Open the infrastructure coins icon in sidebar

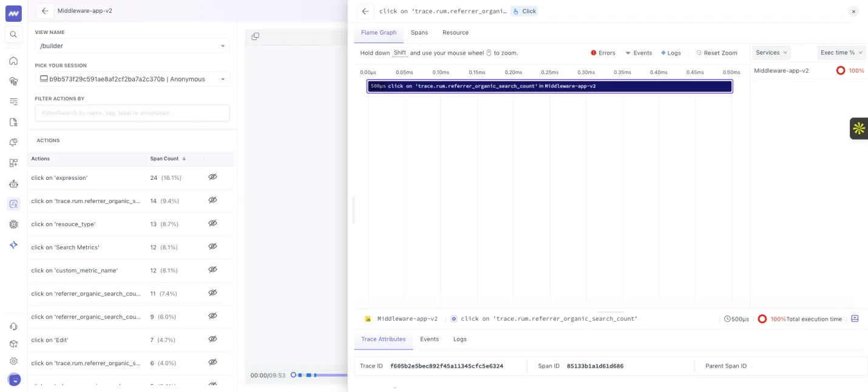coord(13,81)
